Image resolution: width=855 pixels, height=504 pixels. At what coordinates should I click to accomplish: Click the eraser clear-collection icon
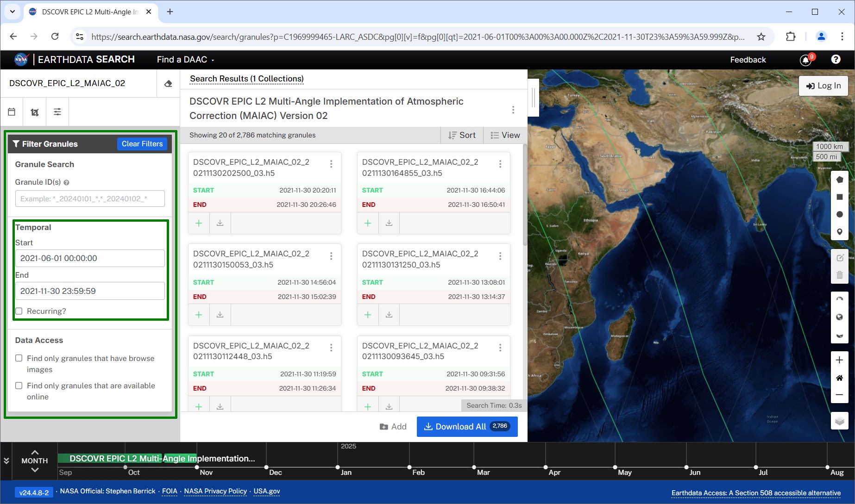[x=168, y=83]
